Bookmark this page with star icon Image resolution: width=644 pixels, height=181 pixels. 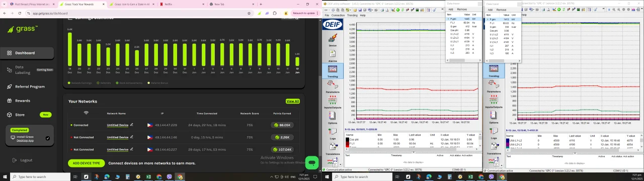[x=249, y=13]
